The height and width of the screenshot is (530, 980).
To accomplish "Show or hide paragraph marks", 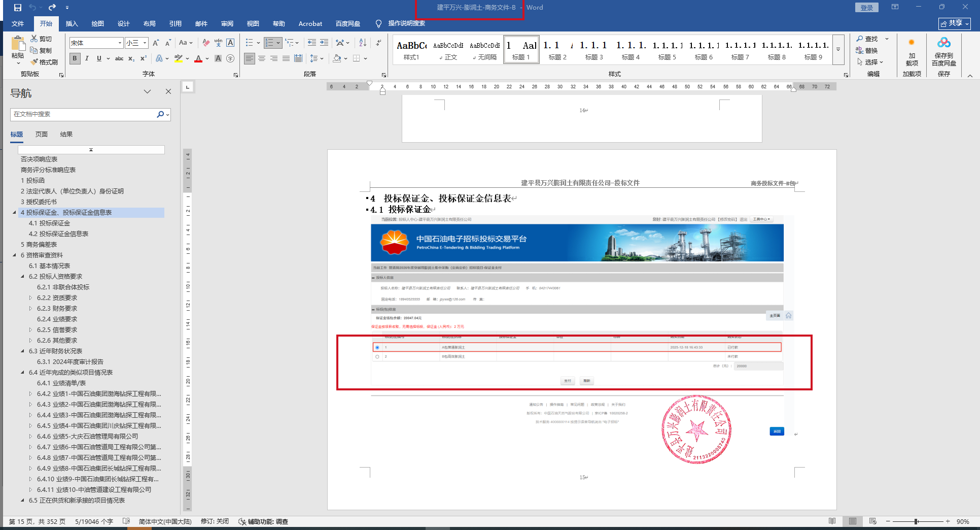I will [379, 43].
